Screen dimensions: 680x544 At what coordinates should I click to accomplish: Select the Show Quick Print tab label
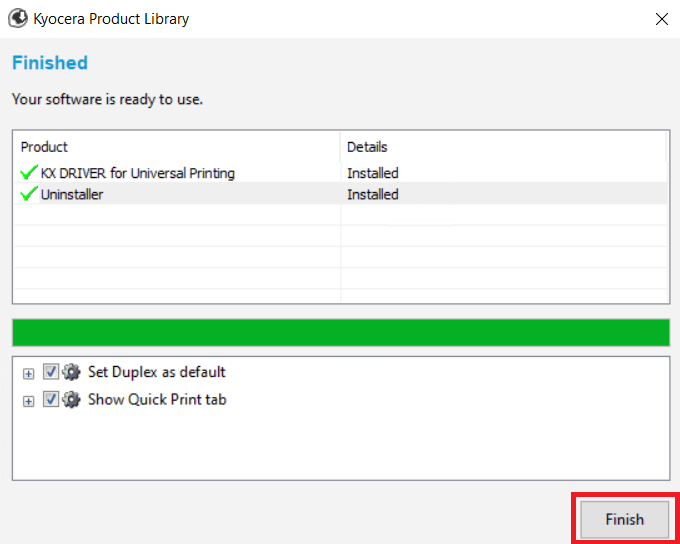[x=157, y=400]
